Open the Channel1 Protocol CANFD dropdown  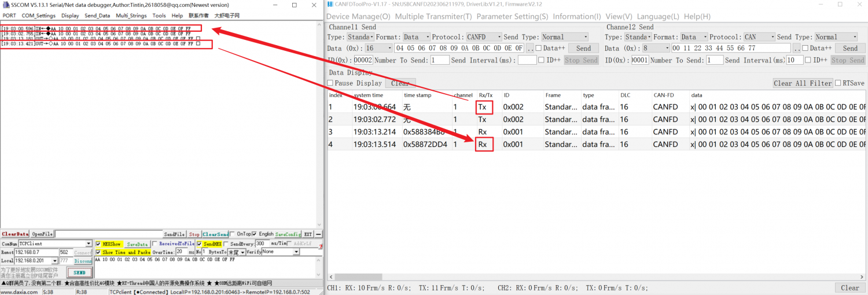(x=483, y=37)
